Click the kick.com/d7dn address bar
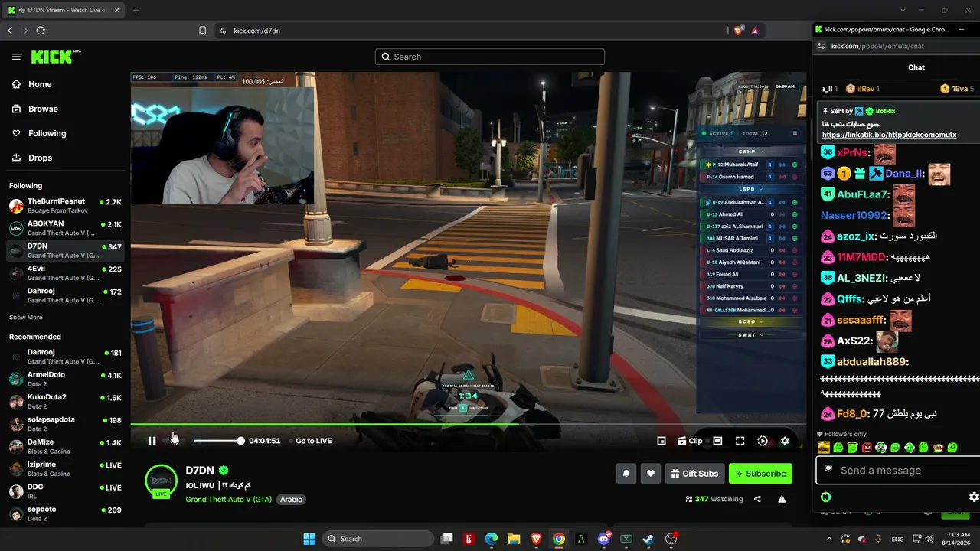The height and width of the screenshot is (551, 980). coord(469,31)
